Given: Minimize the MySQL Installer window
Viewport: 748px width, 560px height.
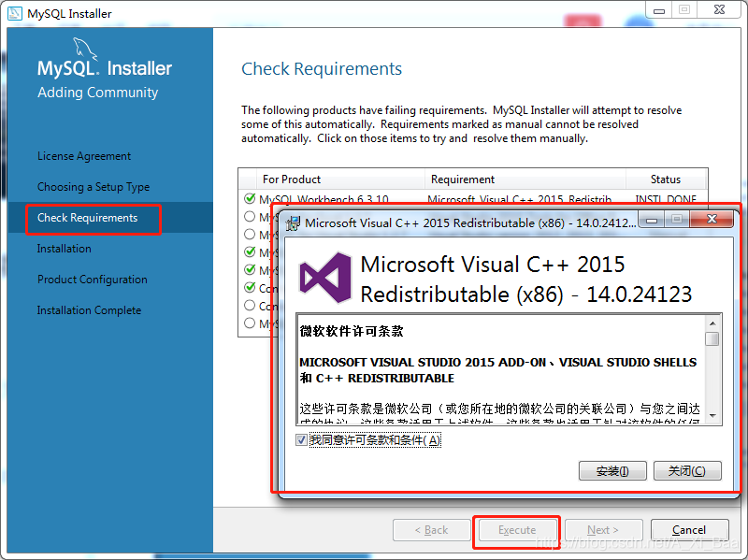Looking at the screenshot, I should pos(659,10).
